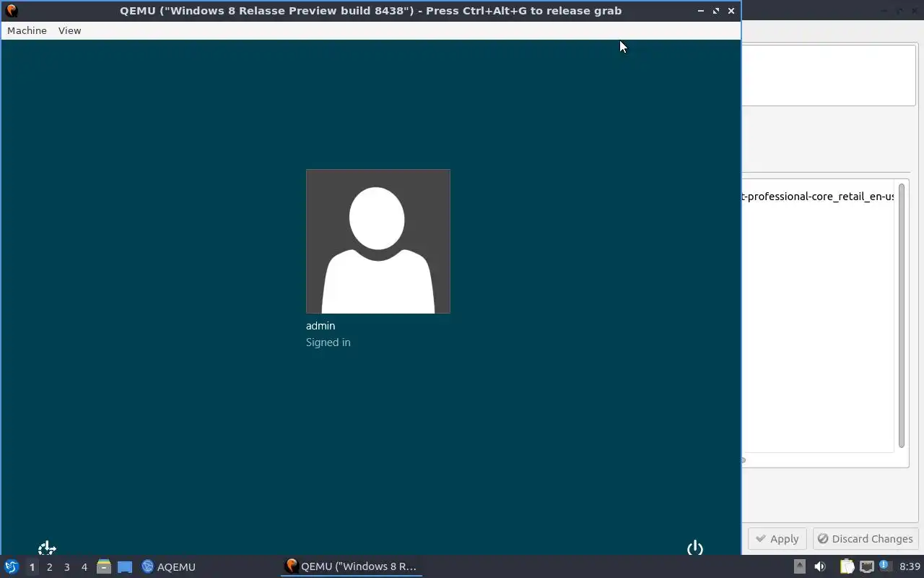Click the admin user name label
This screenshot has width=924, height=578.
click(321, 326)
